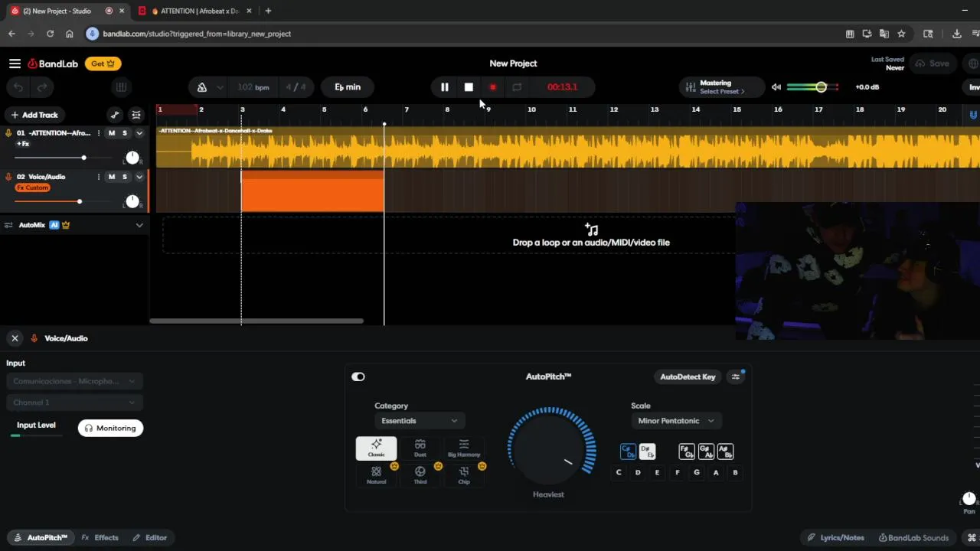Select the Duet AutoPitch preset
Viewport: 980px width, 551px height.
click(420, 448)
